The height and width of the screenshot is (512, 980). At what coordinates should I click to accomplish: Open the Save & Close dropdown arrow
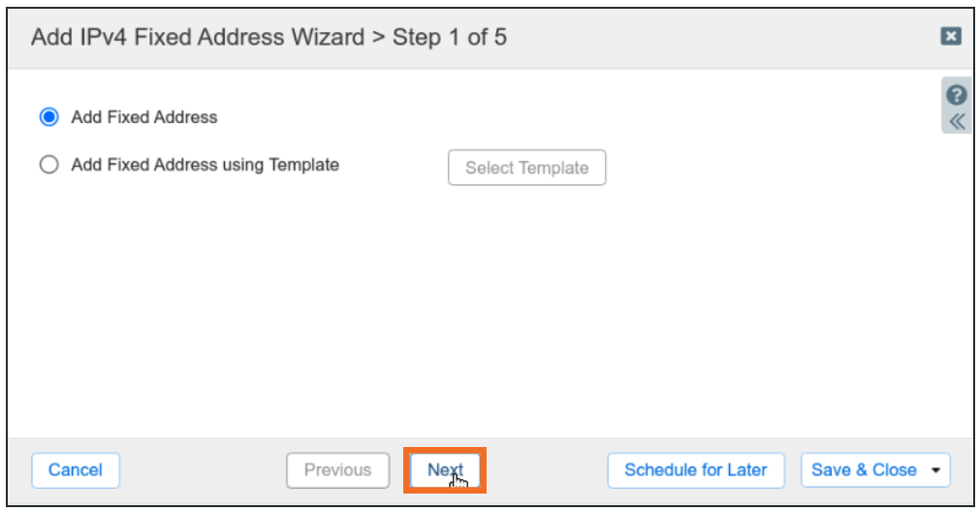click(x=935, y=470)
